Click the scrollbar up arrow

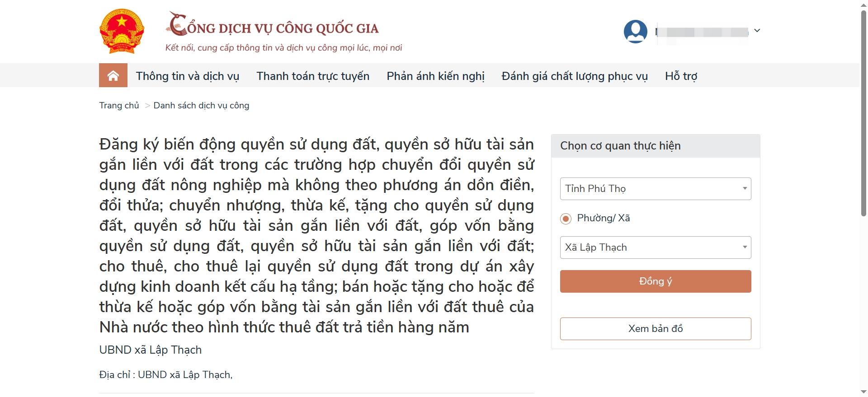[859, 5]
